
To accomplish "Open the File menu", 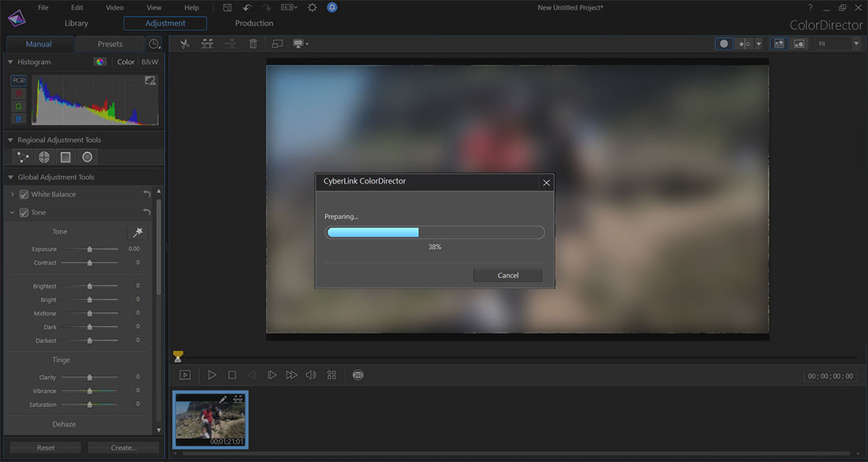I will 43,8.
